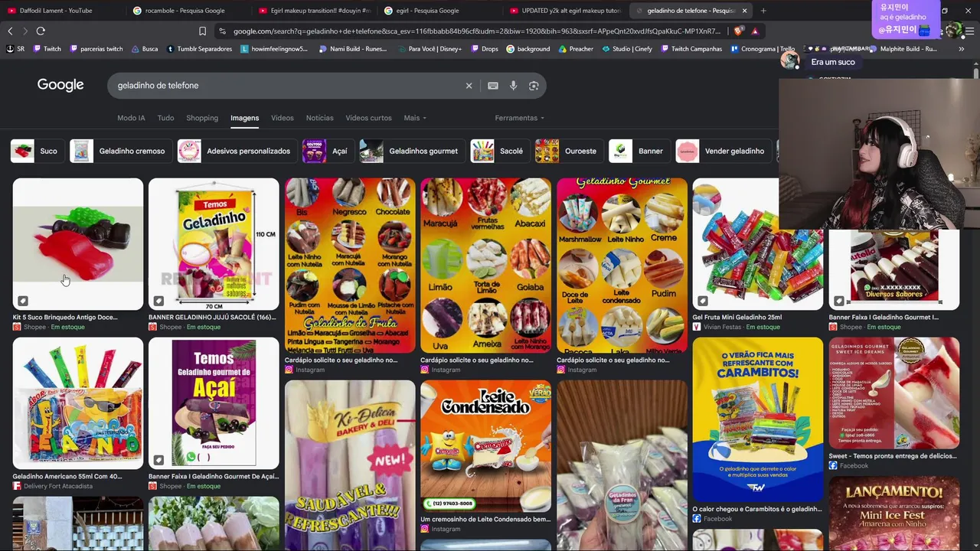Filter images by Adesivos personalizados chip
The height and width of the screenshot is (551, 980).
(x=236, y=151)
